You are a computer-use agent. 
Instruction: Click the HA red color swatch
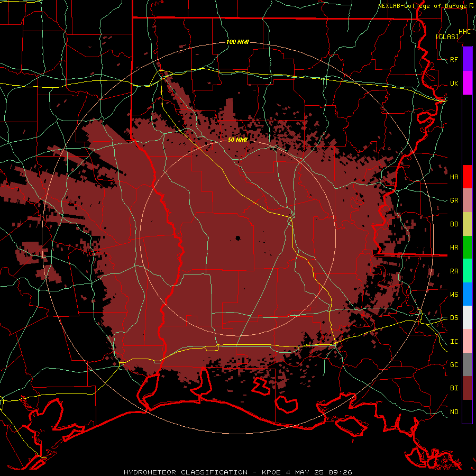tap(467, 177)
